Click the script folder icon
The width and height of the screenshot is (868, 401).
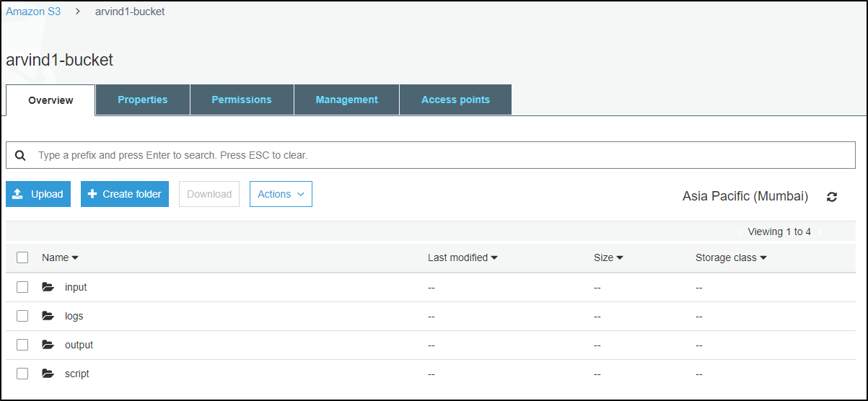tap(48, 374)
